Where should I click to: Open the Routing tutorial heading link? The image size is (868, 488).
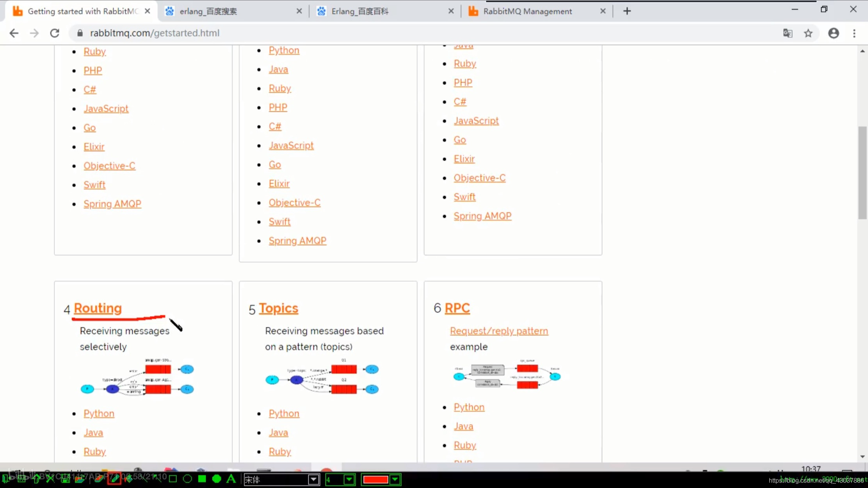point(98,308)
